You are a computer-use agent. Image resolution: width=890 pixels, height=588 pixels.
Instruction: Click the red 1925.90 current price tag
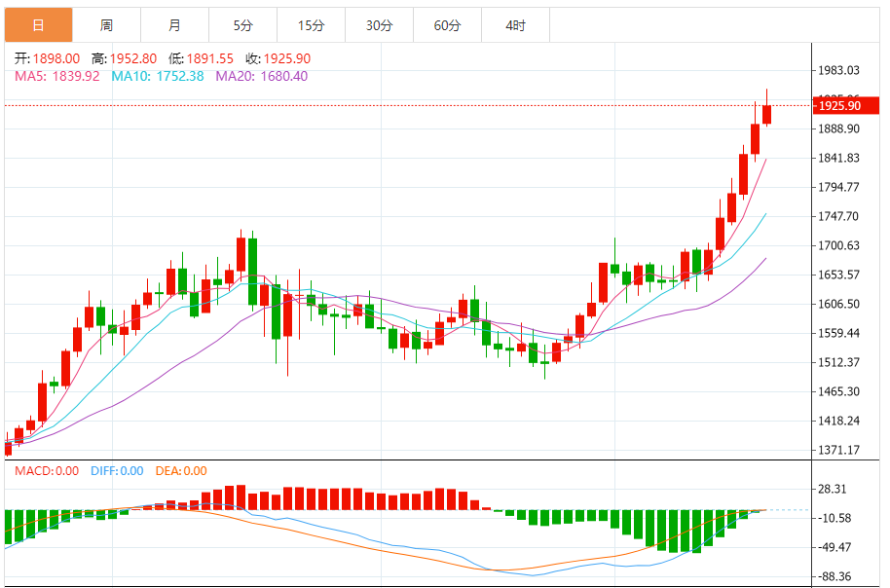tap(839, 105)
